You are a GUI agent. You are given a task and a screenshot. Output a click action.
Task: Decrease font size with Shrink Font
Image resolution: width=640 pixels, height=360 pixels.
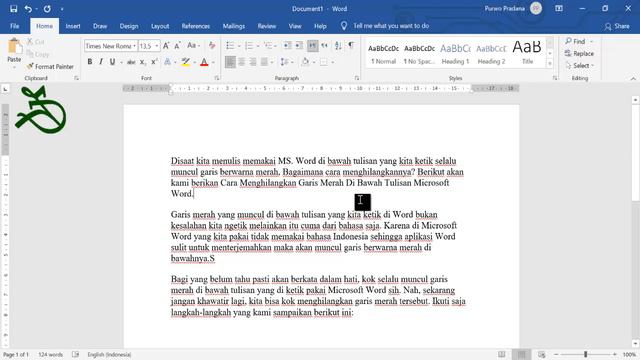point(178,46)
